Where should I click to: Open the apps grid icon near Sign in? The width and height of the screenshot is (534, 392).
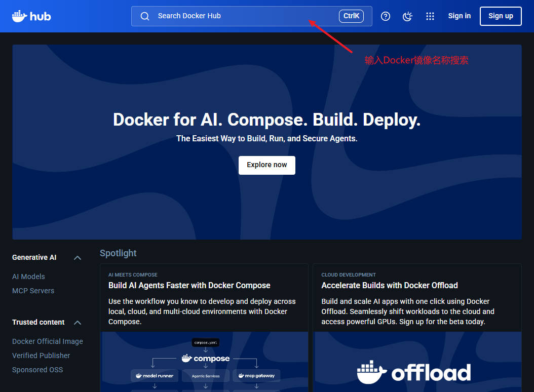[x=430, y=16]
